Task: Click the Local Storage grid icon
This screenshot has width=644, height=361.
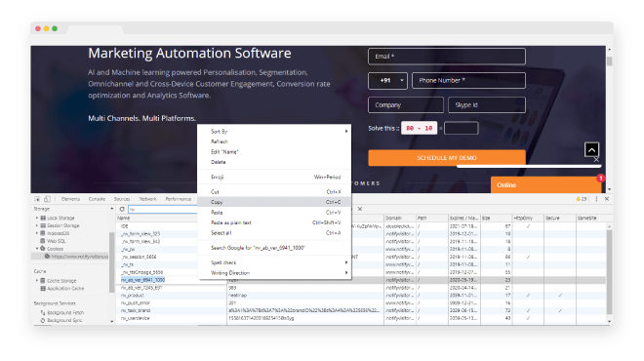Action: pos(43,219)
